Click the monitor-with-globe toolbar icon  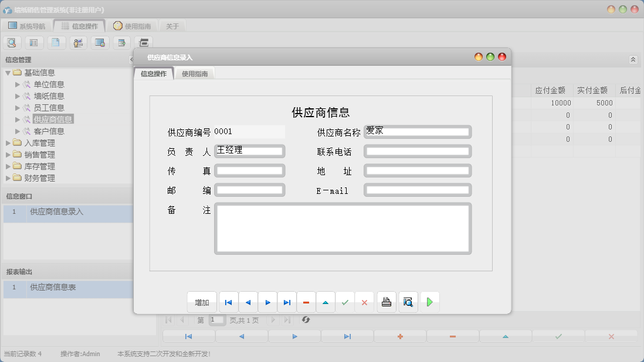point(99,42)
